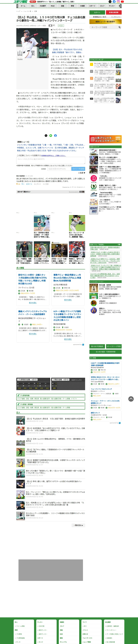Open the YouTube icon in the header

point(122,2)
